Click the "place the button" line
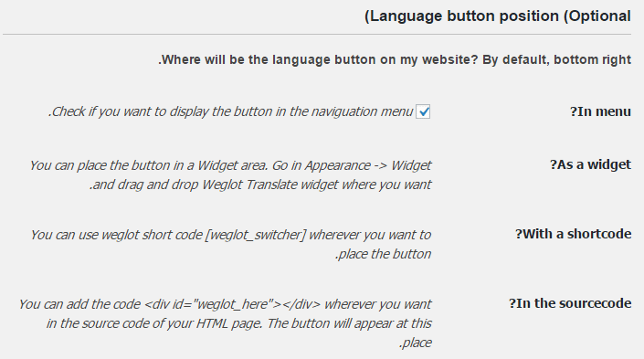This screenshot has width=644, height=359. pyautogui.click(x=383, y=254)
